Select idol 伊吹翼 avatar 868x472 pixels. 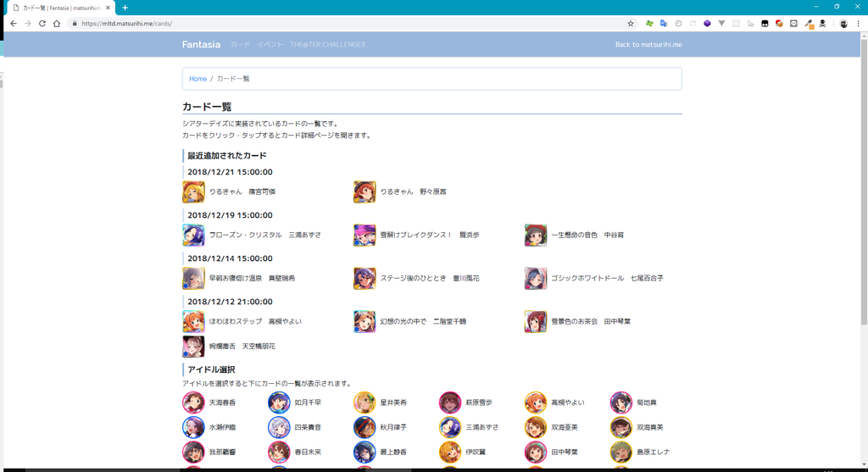450,452
